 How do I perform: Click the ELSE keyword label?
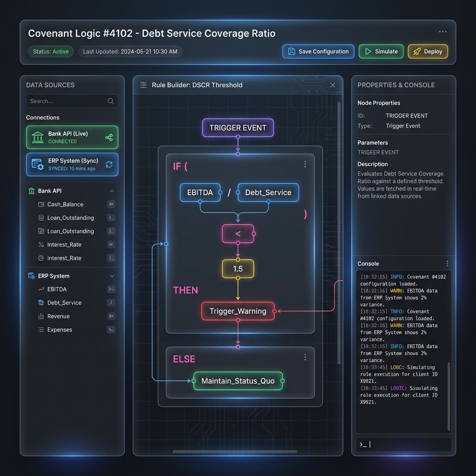coord(184,359)
